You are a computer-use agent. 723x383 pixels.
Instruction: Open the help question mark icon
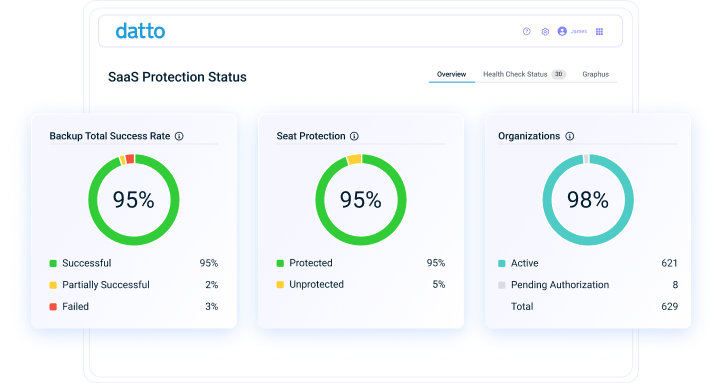527,31
